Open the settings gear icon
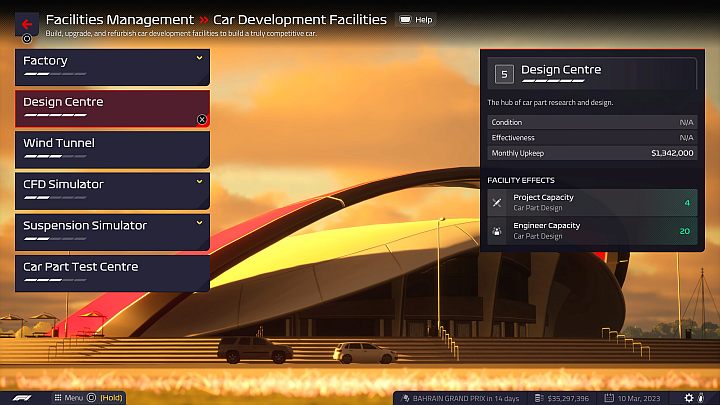The width and height of the screenshot is (720, 405). [x=688, y=397]
